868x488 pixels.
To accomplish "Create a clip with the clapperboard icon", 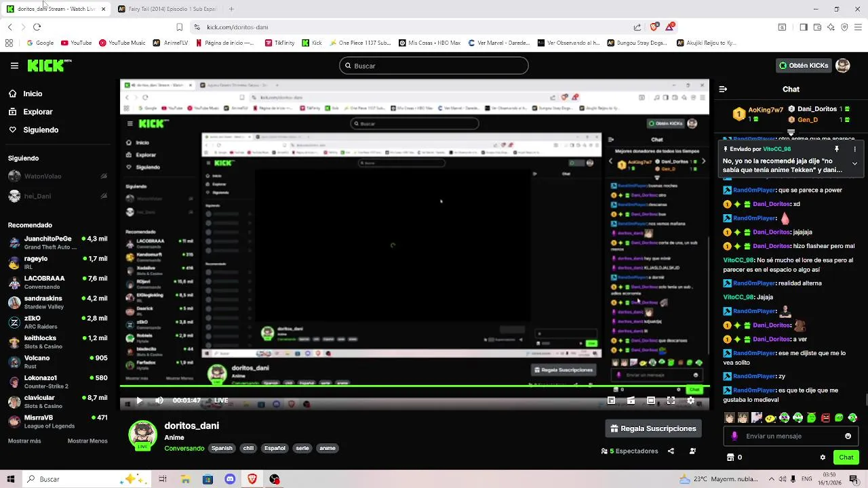I will pyautogui.click(x=631, y=401).
